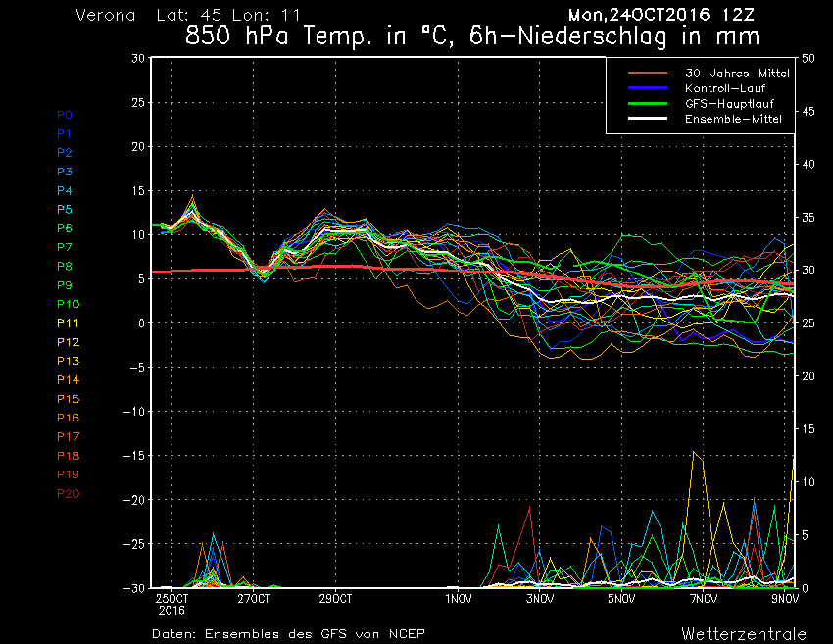Click the P16 member label

[68, 418]
